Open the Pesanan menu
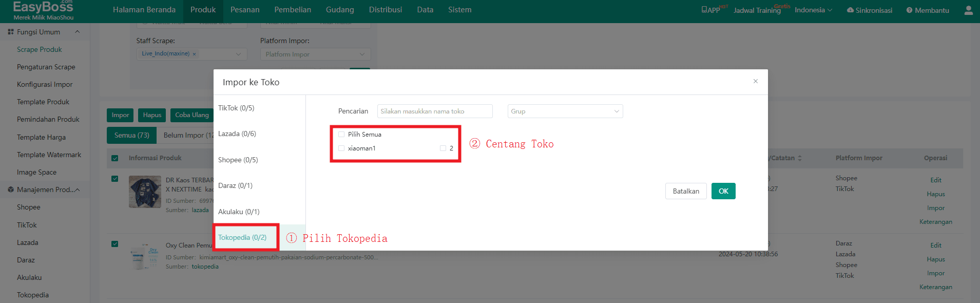Screen dimensions: 980x303 click(245, 10)
